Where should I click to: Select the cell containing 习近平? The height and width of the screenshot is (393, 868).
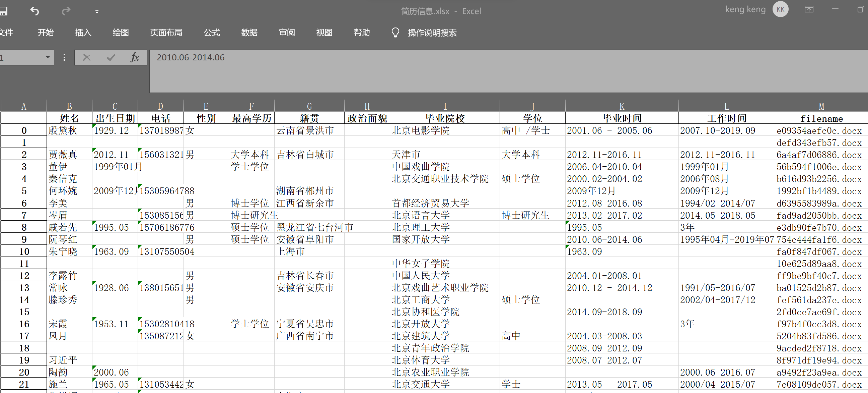[63, 359]
